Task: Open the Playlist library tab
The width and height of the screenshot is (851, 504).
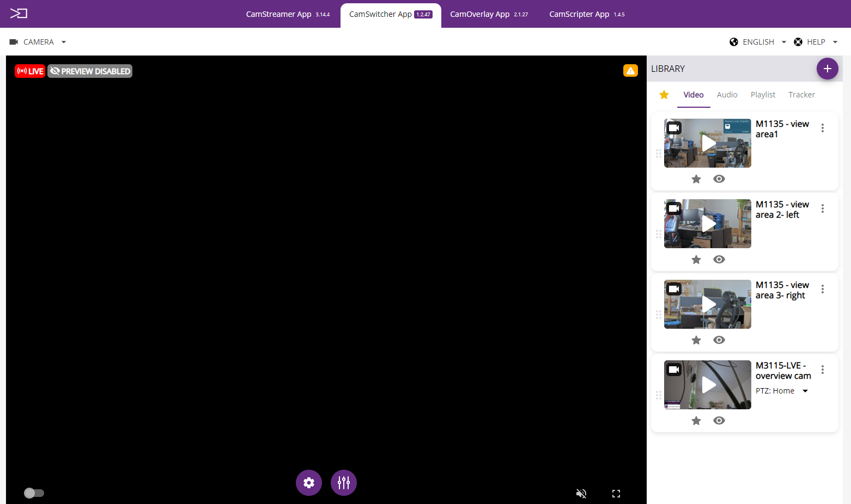Action: click(763, 95)
